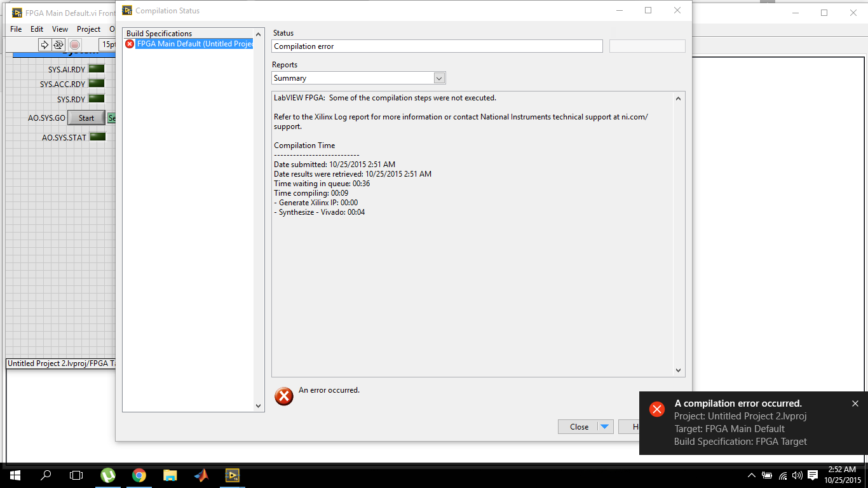Open the Project menu
The height and width of the screenshot is (488, 868).
coord(88,29)
